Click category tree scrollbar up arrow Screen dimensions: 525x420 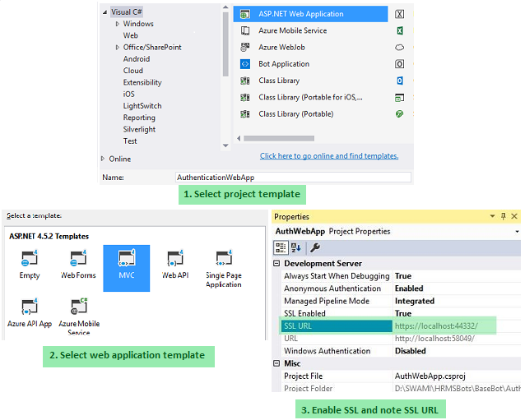tap(225, 7)
